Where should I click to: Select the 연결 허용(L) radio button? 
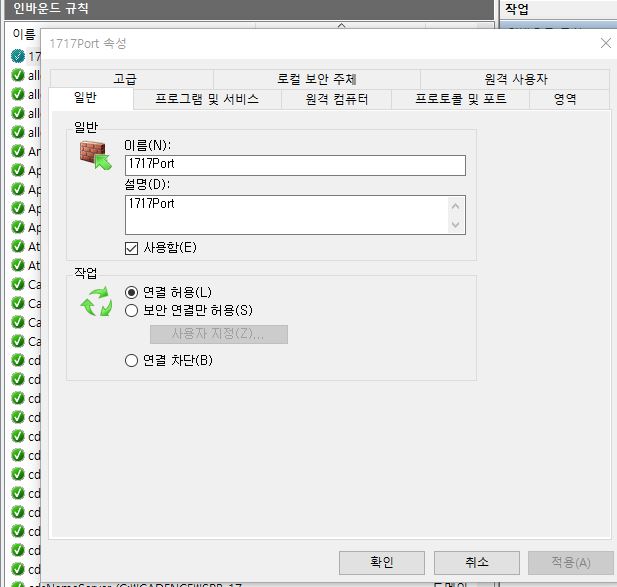131,292
